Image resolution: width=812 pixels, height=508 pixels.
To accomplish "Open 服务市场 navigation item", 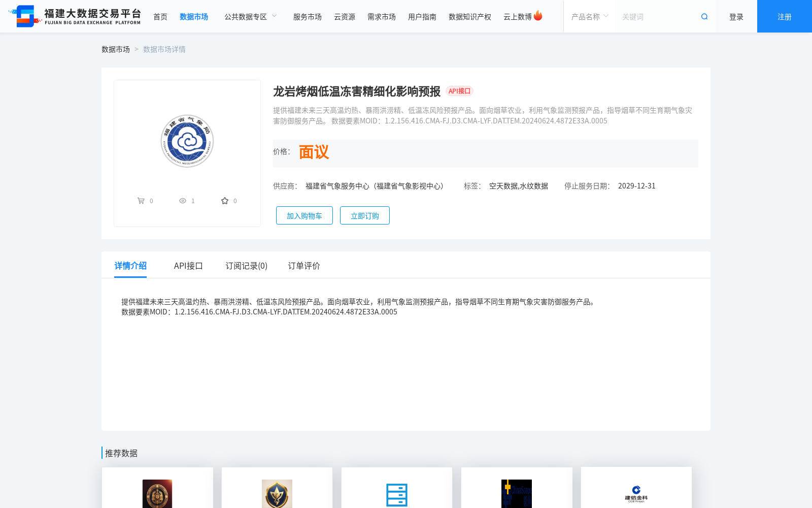I will pos(308,17).
